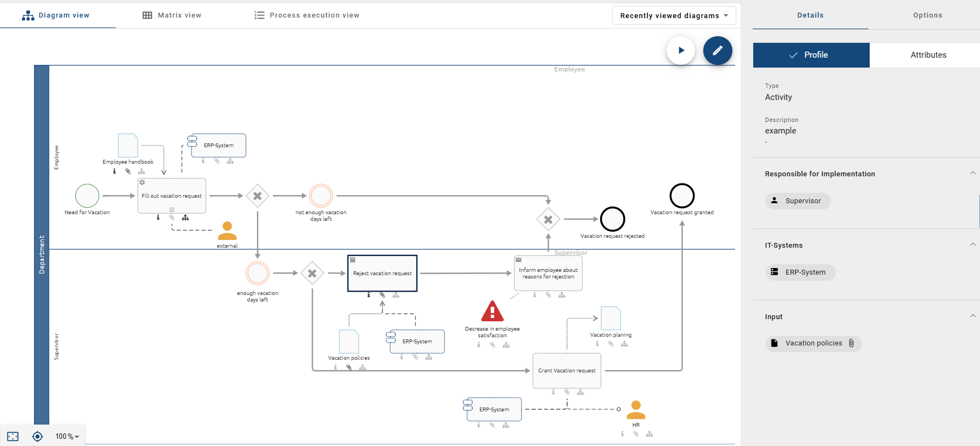980x446 pixels.
Task: Click attachment icon under Reject vacation request
Action: (x=382, y=295)
